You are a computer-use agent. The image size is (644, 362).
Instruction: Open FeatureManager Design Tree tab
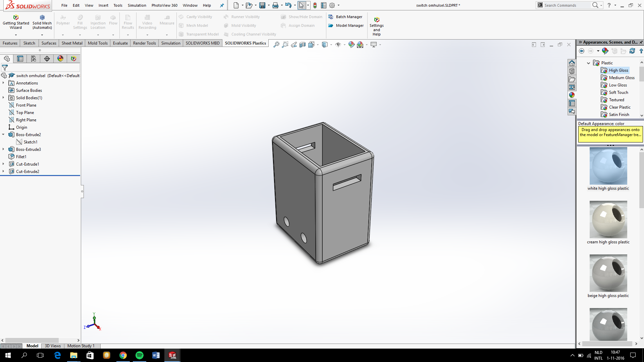coord(7,59)
